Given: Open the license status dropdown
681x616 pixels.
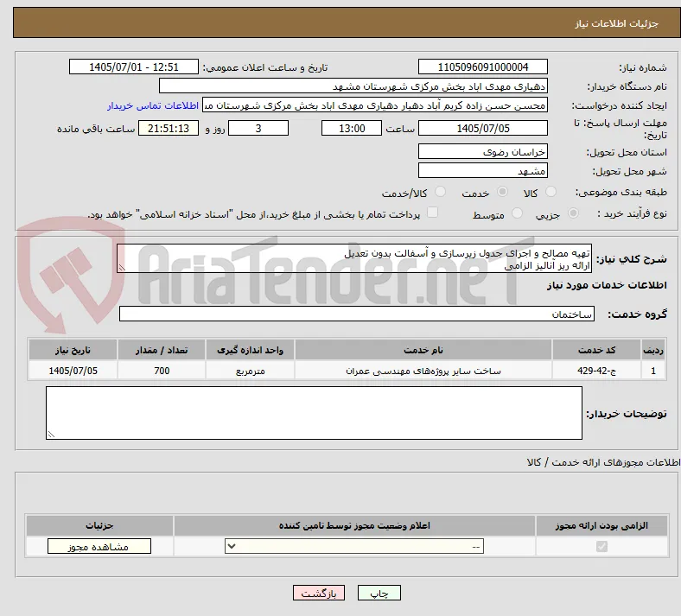Looking at the screenshot, I should (354, 546).
